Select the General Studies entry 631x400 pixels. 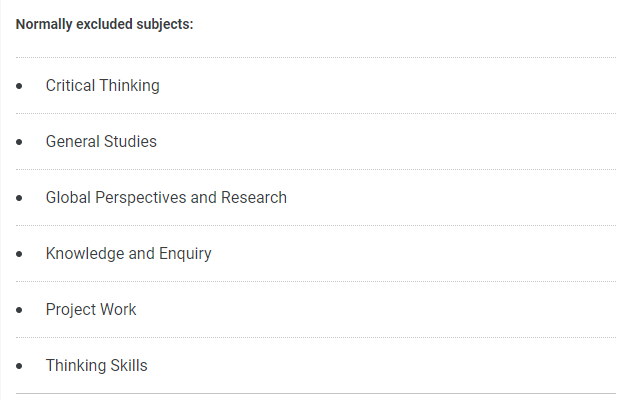101,142
